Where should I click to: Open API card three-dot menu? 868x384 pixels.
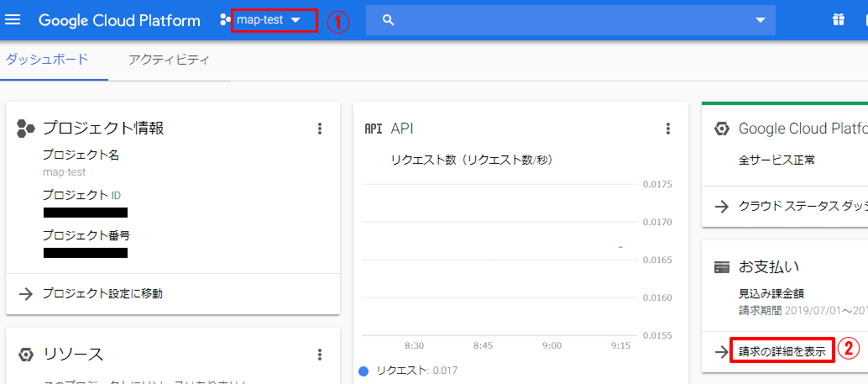[668, 129]
